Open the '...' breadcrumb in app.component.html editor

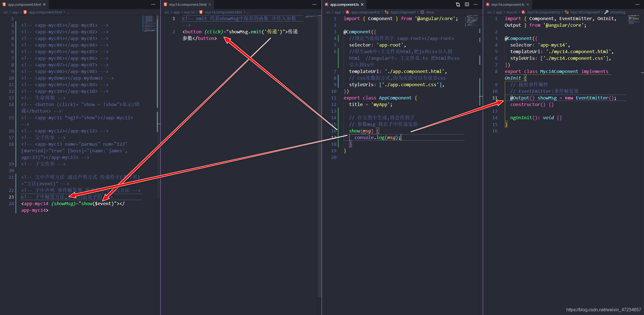[x=68, y=12]
